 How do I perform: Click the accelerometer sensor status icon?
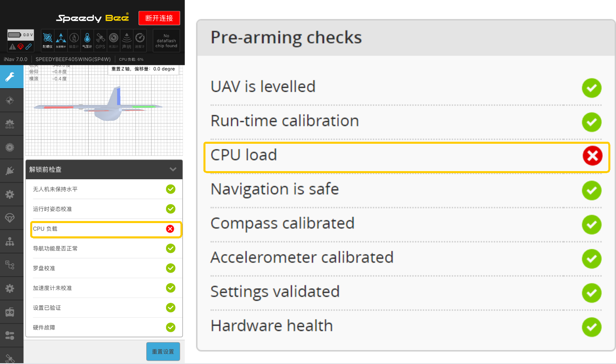pos(61,40)
